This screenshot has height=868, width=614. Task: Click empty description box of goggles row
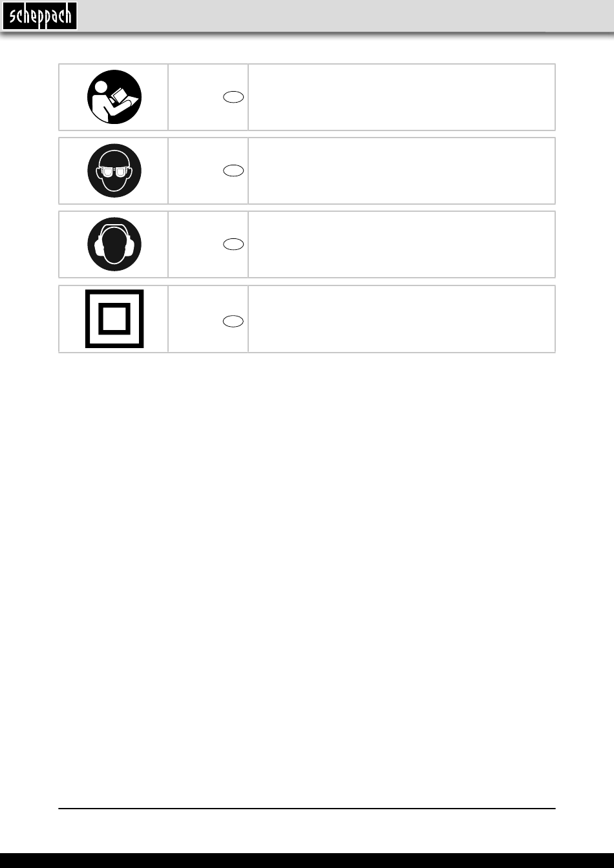401,170
